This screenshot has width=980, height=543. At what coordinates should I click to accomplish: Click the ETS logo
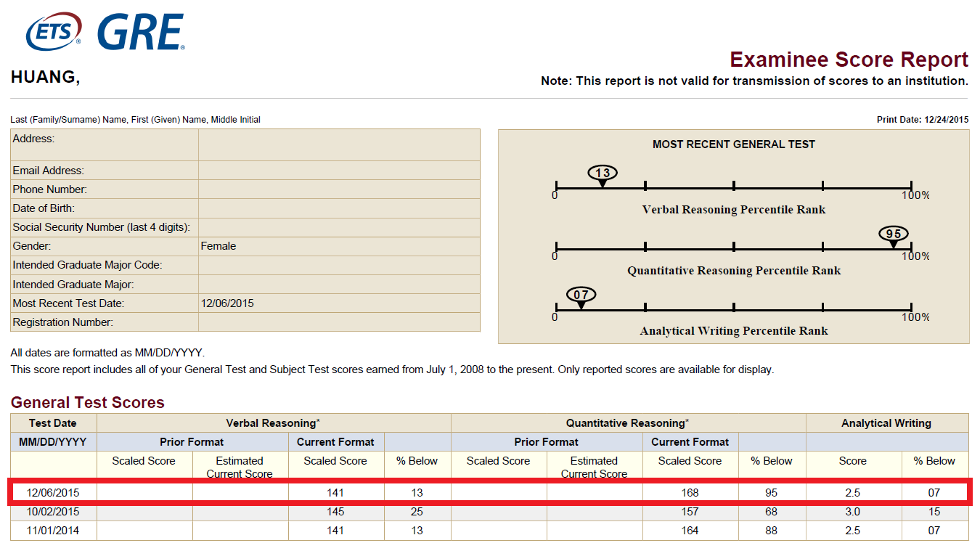tap(54, 32)
